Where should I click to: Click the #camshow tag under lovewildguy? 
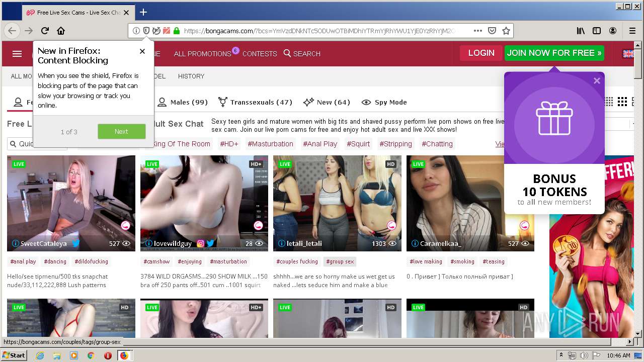(156, 261)
